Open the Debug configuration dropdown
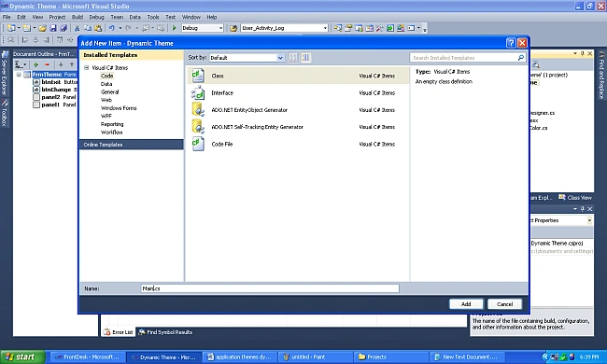Screen dimensions: 607x364 pyautogui.click(x=203, y=28)
